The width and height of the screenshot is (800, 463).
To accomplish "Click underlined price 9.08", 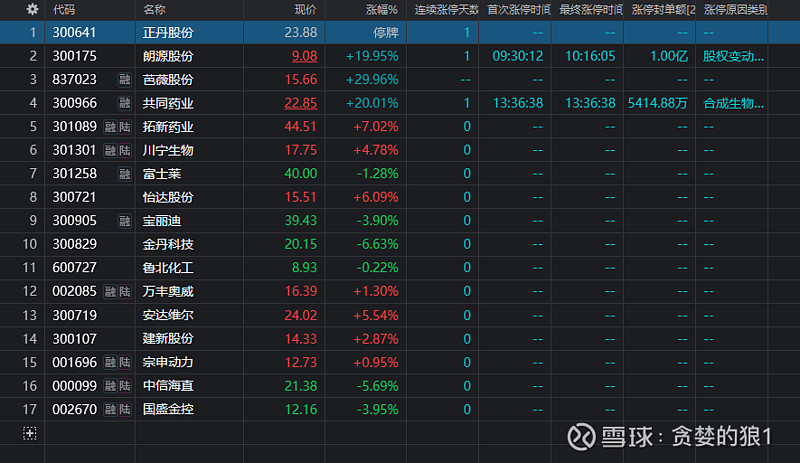I will click(x=304, y=56).
